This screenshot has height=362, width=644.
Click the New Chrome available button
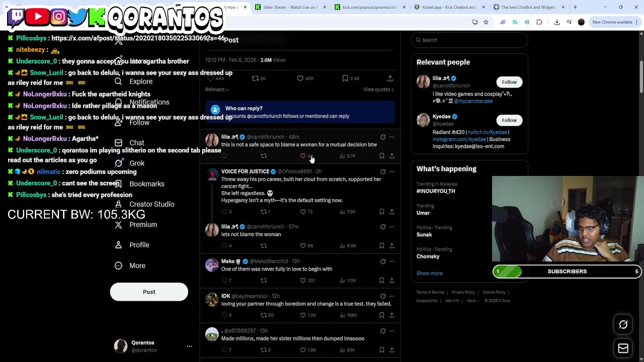point(615,22)
